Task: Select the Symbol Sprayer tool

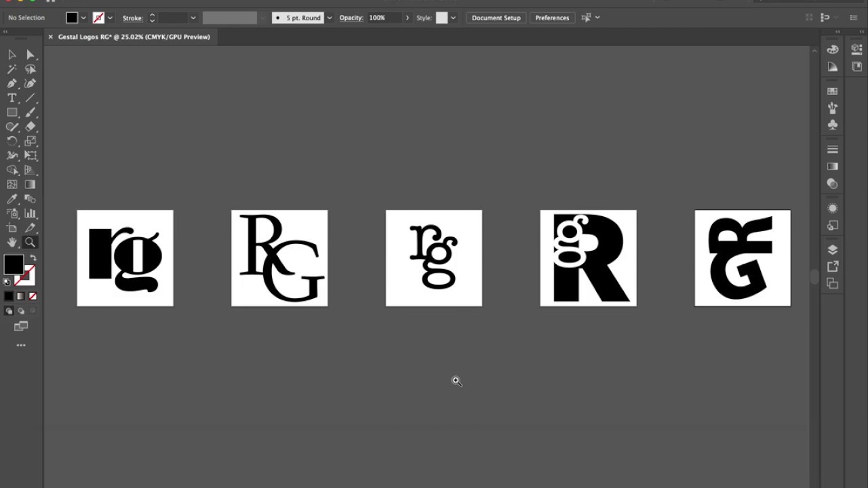Action: pyautogui.click(x=12, y=213)
